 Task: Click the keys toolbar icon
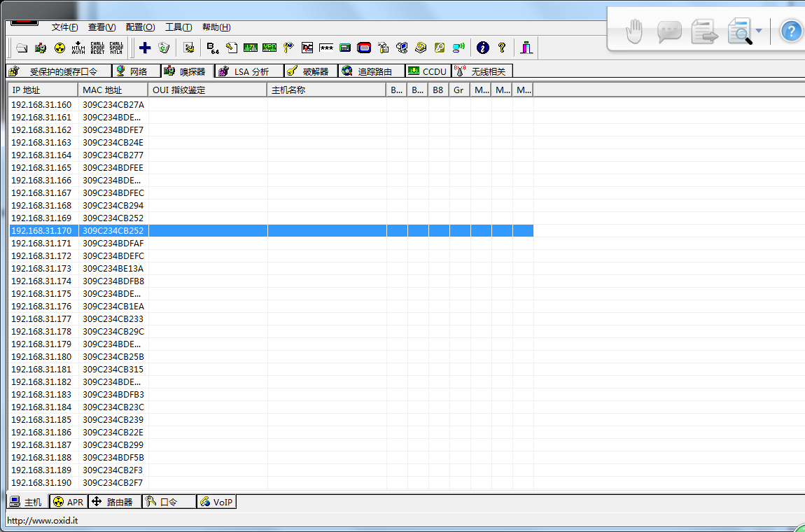(288, 48)
